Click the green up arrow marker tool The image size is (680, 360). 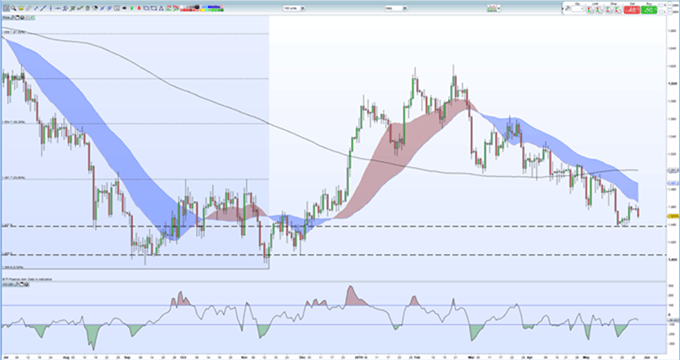click(131, 8)
